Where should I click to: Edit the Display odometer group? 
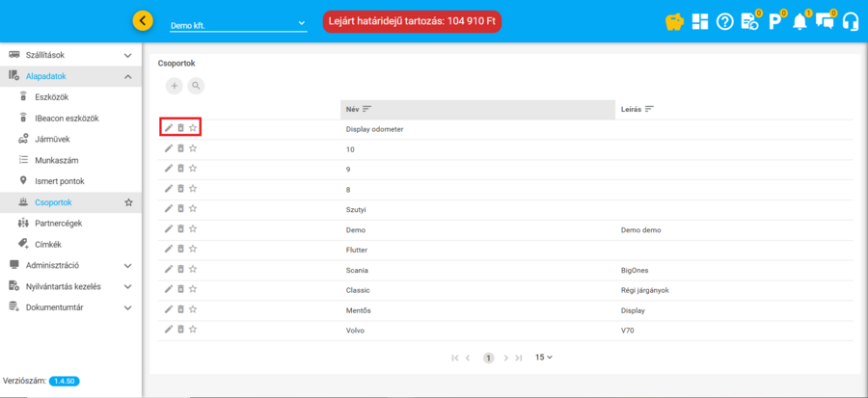(x=168, y=127)
